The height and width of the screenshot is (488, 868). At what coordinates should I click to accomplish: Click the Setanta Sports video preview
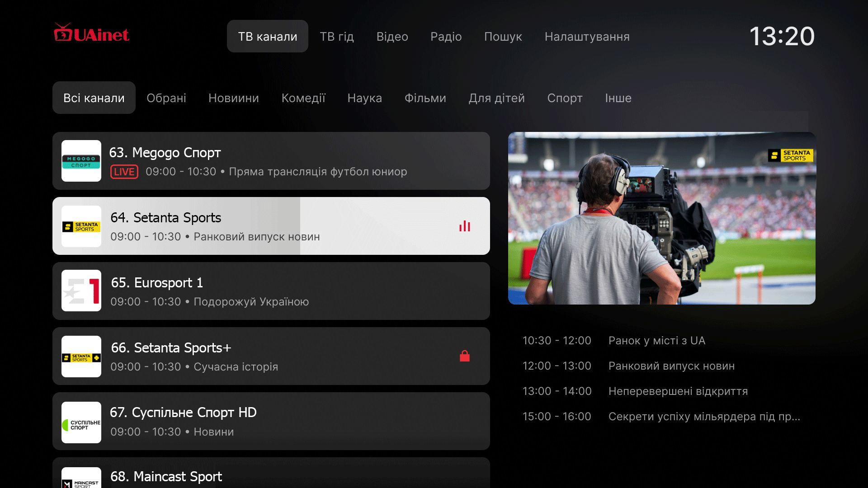click(661, 218)
